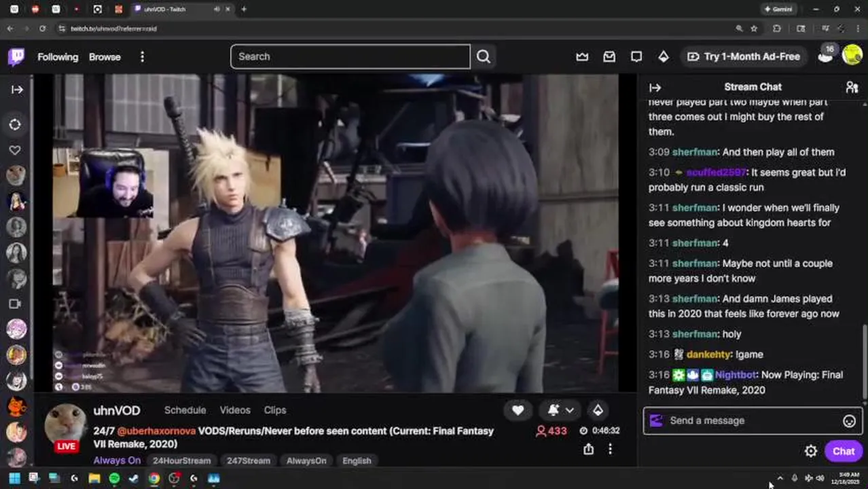Open the emote picker smiley
Screen dimensions: 868x489
(849, 421)
